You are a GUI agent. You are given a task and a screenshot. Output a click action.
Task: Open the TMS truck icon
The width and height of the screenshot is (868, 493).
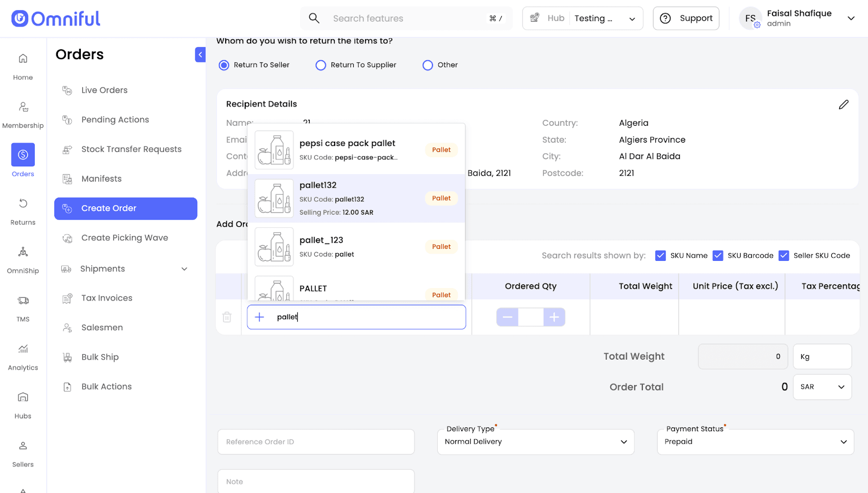click(23, 301)
